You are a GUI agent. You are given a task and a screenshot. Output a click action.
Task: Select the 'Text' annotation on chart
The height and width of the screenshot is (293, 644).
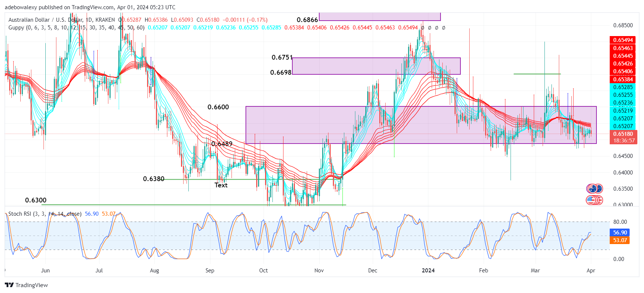tap(221, 185)
